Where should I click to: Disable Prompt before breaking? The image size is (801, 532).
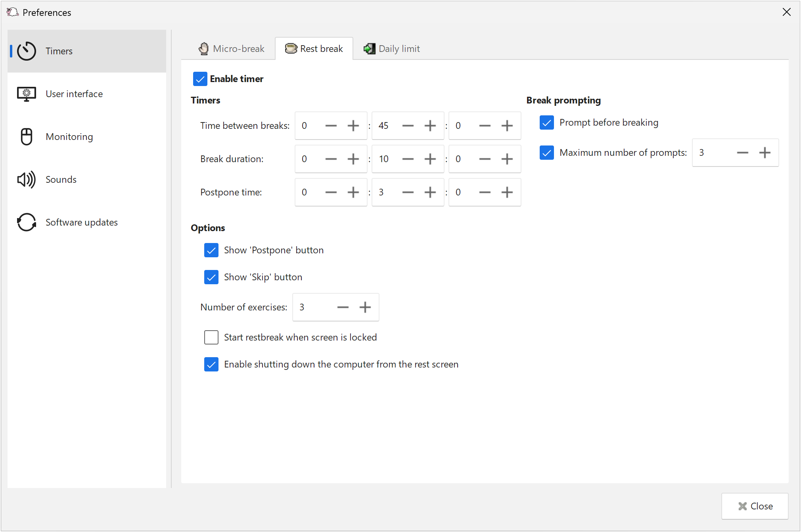point(547,122)
